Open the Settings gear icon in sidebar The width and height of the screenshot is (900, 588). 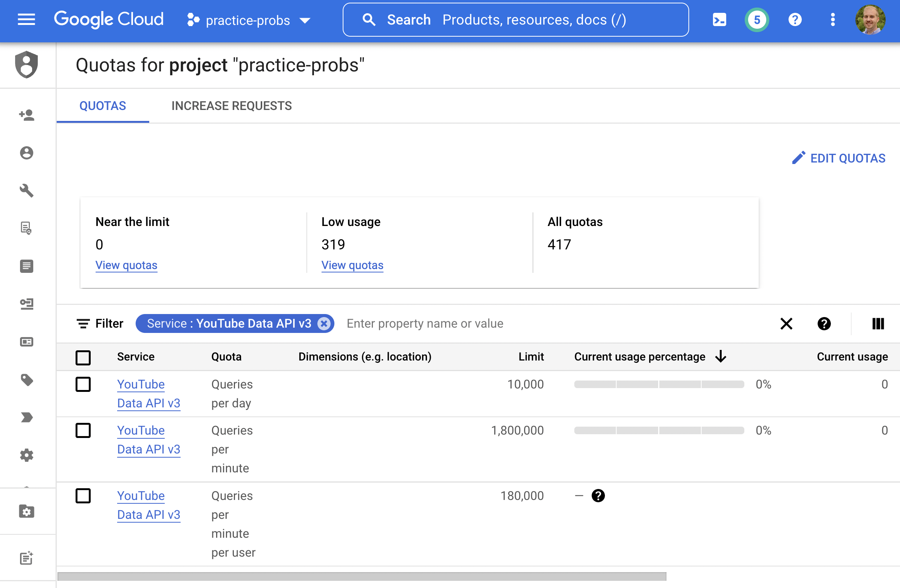(x=27, y=455)
